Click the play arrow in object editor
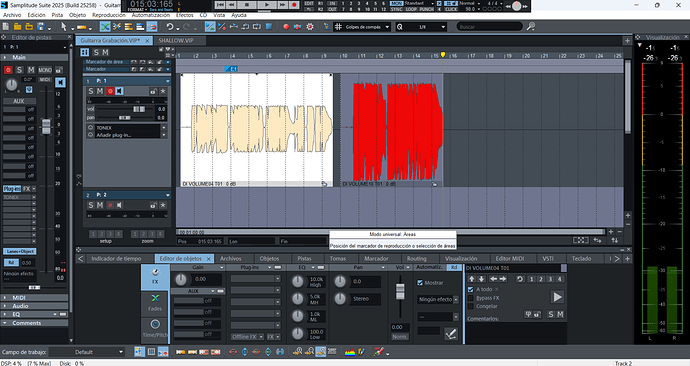Screen dimensions: 690x366 [x=557, y=297]
